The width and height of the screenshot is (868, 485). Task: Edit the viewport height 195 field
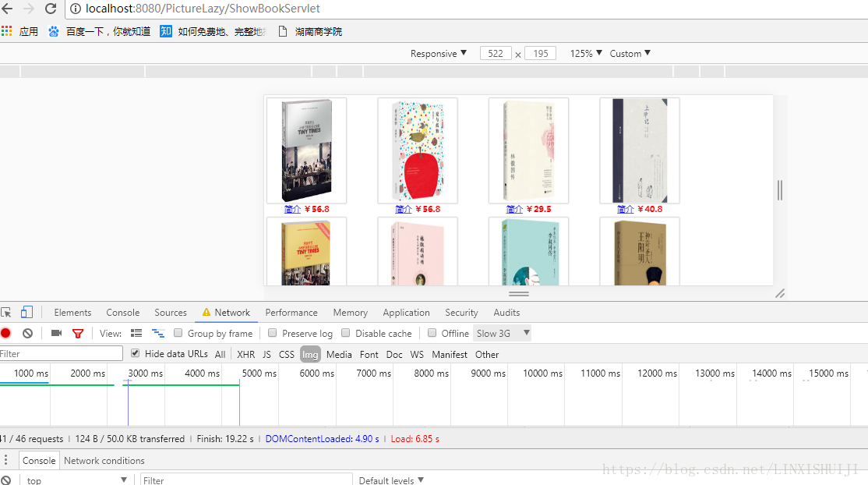pos(540,53)
